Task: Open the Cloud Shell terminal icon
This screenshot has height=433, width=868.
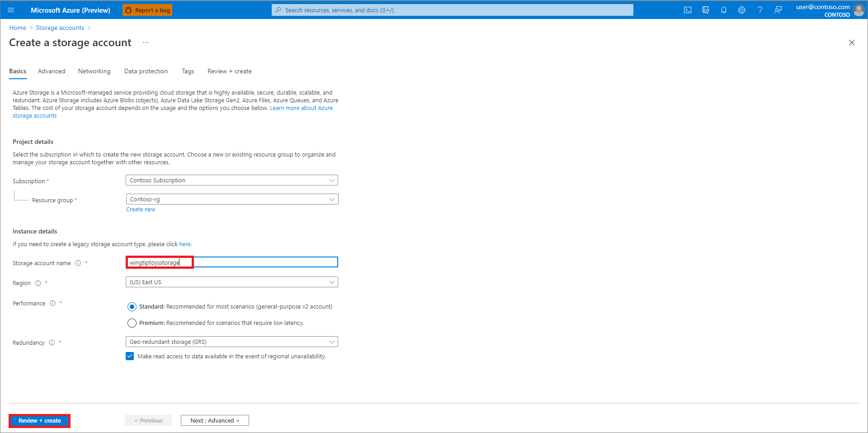Action: (x=688, y=10)
